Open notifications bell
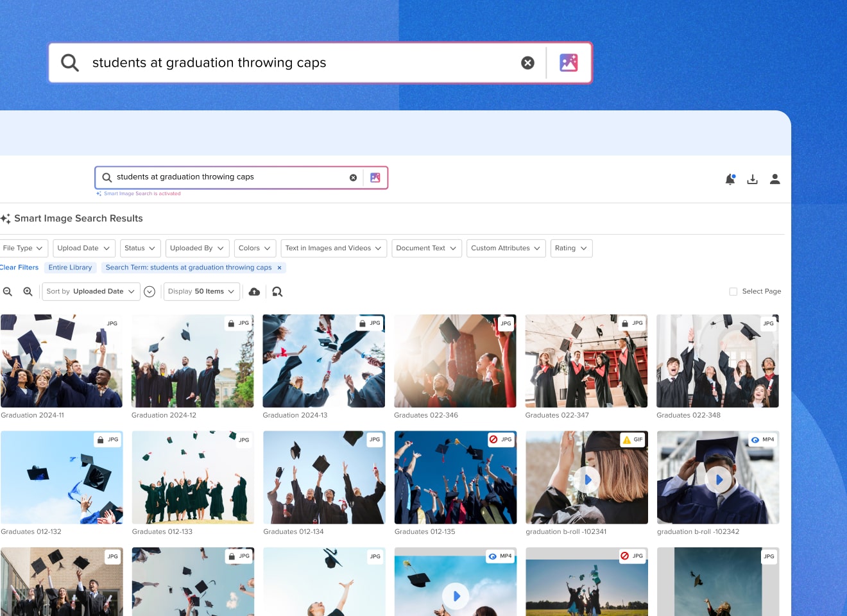Screen dimensions: 847x616 pos(730,179)
